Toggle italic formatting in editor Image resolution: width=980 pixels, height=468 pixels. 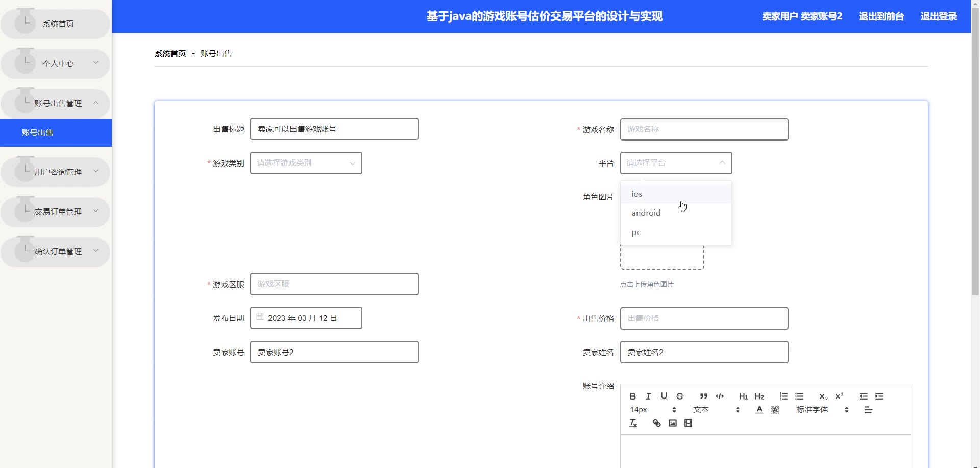tap(648, 396)
